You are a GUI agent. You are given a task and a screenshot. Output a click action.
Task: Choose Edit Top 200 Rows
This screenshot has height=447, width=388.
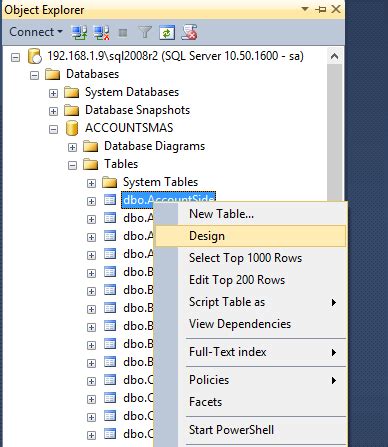251,280
